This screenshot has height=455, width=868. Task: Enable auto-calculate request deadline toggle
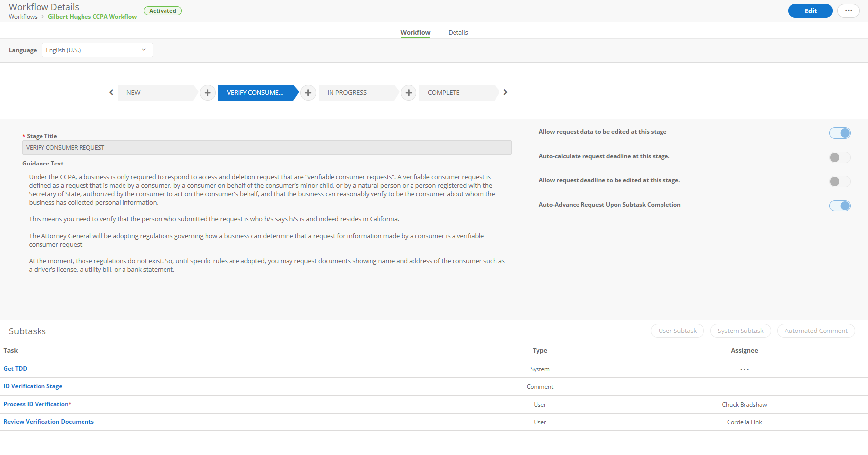[839, 157]
